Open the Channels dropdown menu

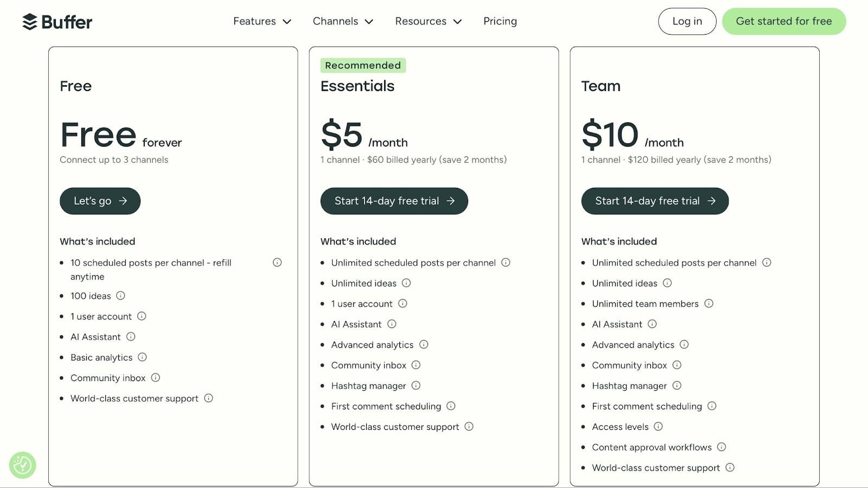point(343,21)
